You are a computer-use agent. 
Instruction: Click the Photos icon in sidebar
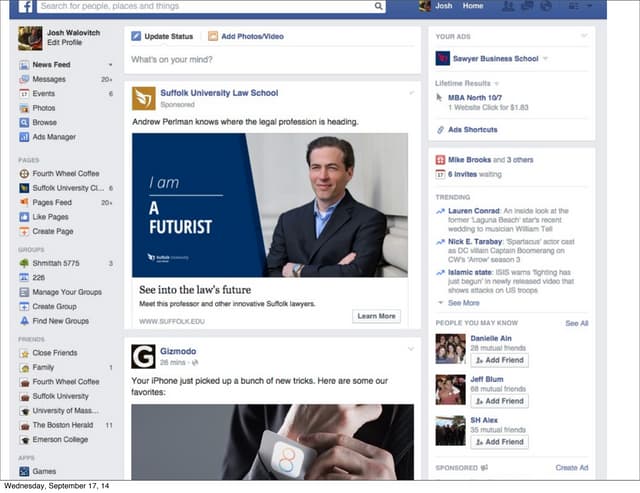coord(24,108)
